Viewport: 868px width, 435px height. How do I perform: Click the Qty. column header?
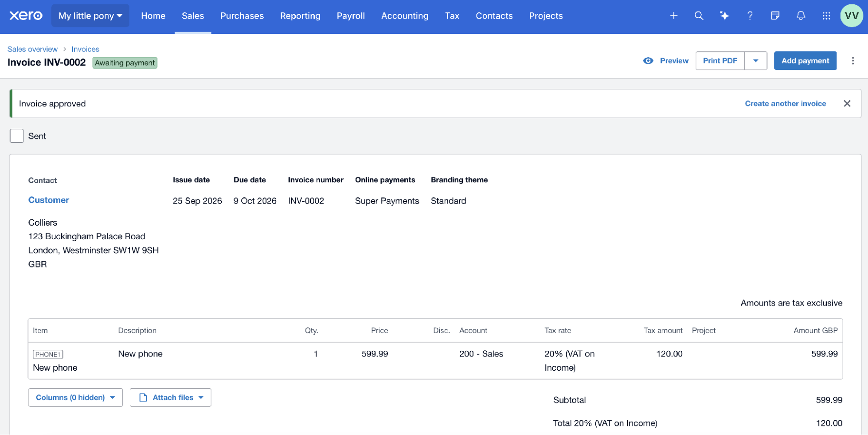click(x=311, y=330)
